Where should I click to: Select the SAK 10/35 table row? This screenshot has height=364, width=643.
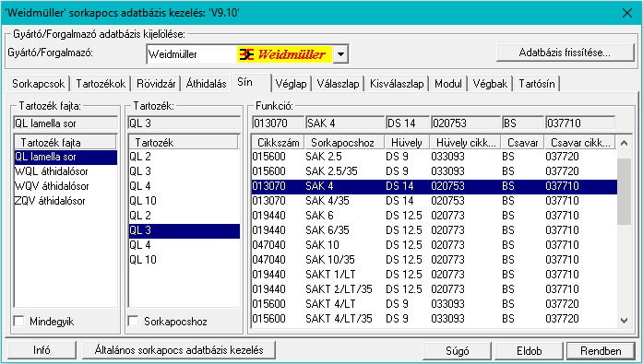434,260
